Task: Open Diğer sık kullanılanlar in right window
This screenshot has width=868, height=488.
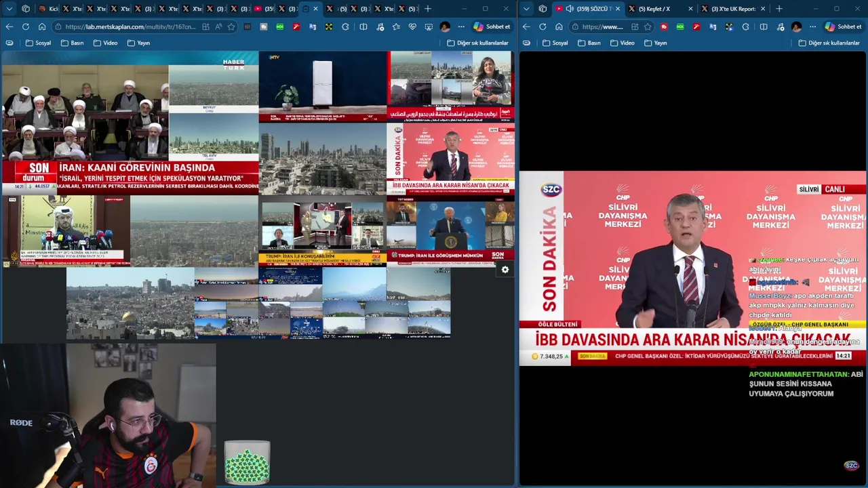Action: pos(829,43)
